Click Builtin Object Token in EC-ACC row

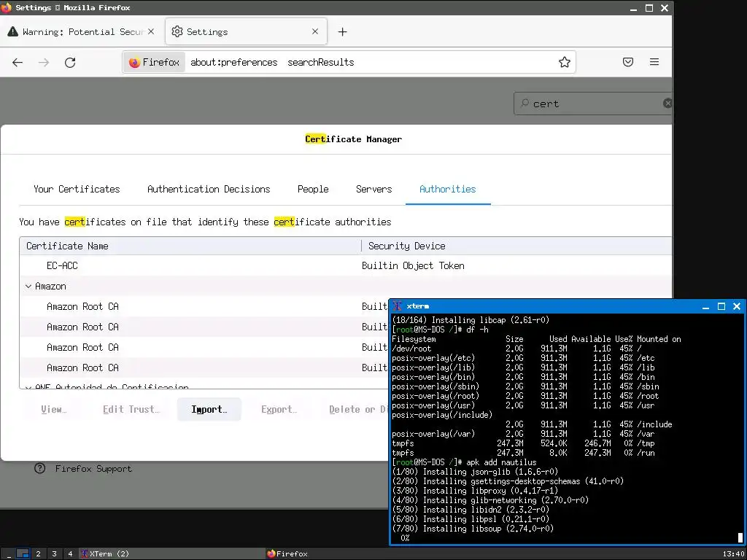[x=413, y=265]
